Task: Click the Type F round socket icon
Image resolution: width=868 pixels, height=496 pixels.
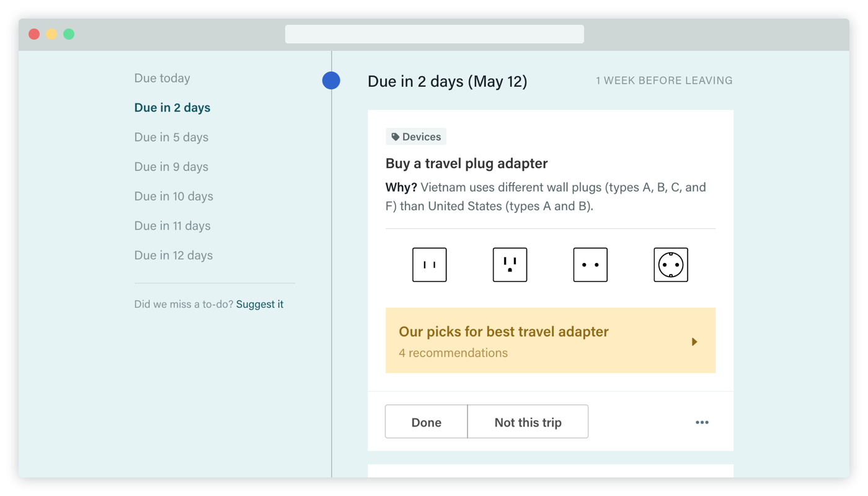Action: pyautogui.click(x=671, y=265)
